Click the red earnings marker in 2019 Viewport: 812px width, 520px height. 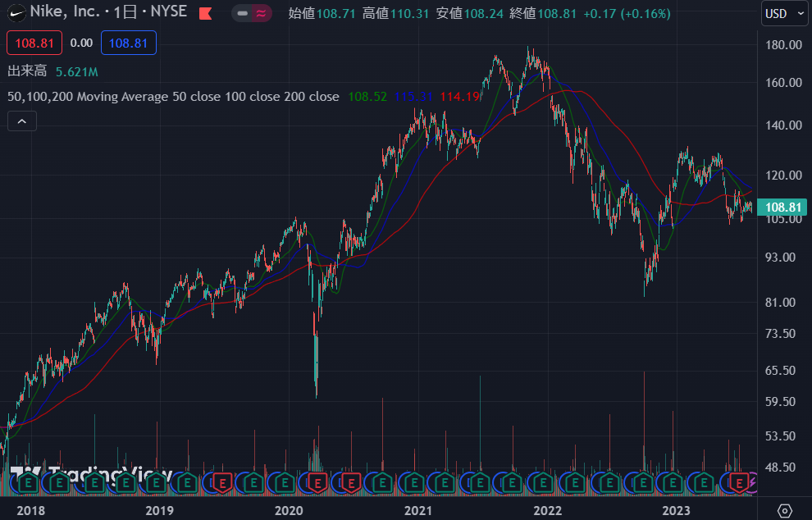[x=222, y=483]
